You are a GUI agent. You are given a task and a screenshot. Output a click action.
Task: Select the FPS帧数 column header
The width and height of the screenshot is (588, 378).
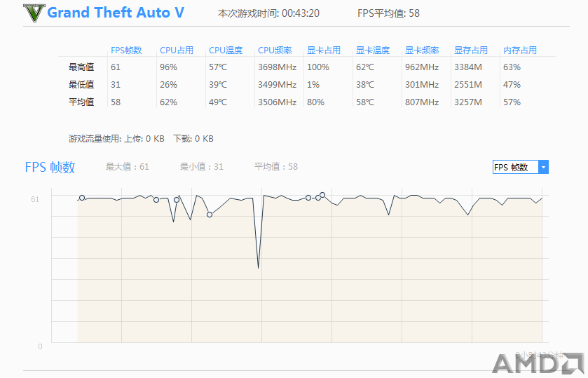[x=126, y=50]
